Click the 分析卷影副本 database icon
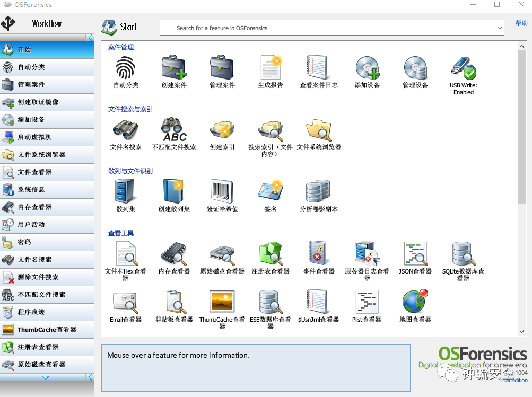The height and width of the screenshot is (397, 532). (x=318, y=191)
